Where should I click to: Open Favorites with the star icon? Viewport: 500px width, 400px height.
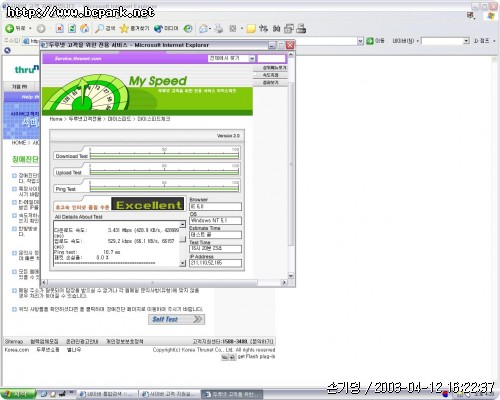[x=124, y=29]
